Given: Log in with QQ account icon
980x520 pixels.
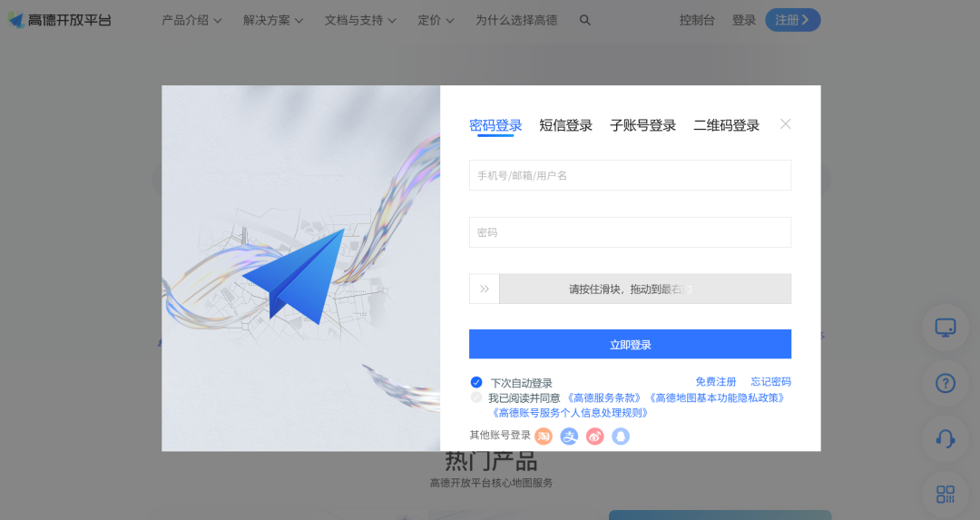Looking at the screenshot, I should point(621,437).
